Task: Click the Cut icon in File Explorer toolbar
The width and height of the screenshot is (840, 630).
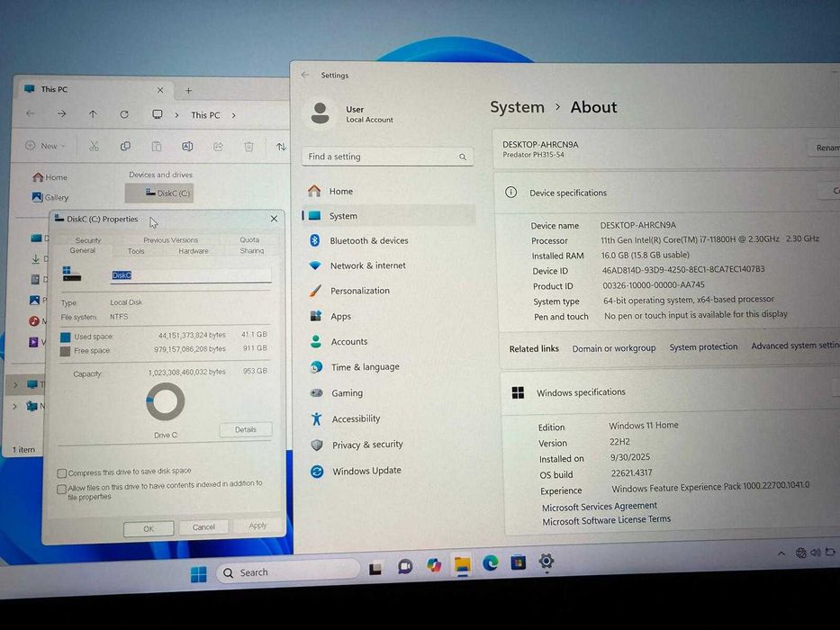Action: pyautogui.click(x=94, y=146)
